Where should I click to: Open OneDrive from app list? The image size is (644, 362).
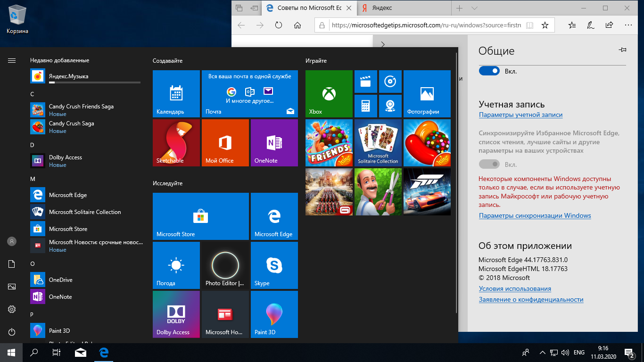point(86,280)
